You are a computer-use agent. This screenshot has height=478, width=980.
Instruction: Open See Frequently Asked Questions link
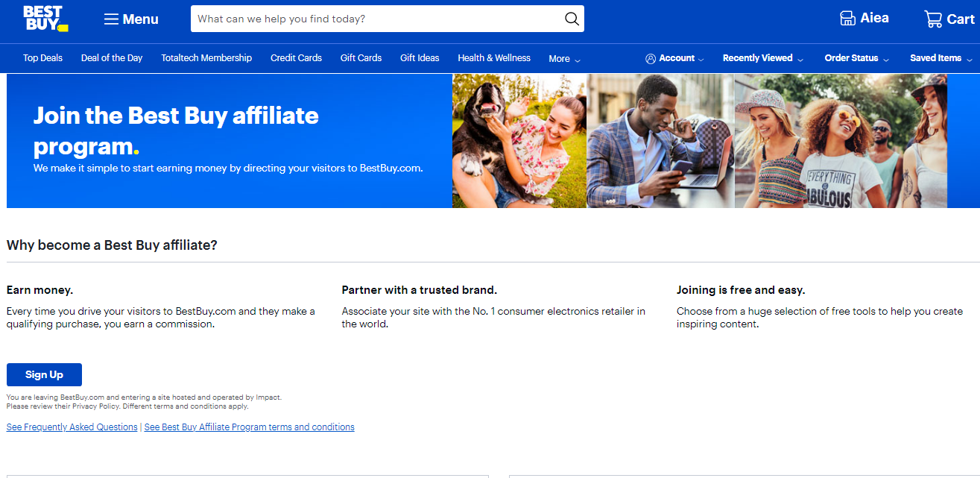coord(72,427)
